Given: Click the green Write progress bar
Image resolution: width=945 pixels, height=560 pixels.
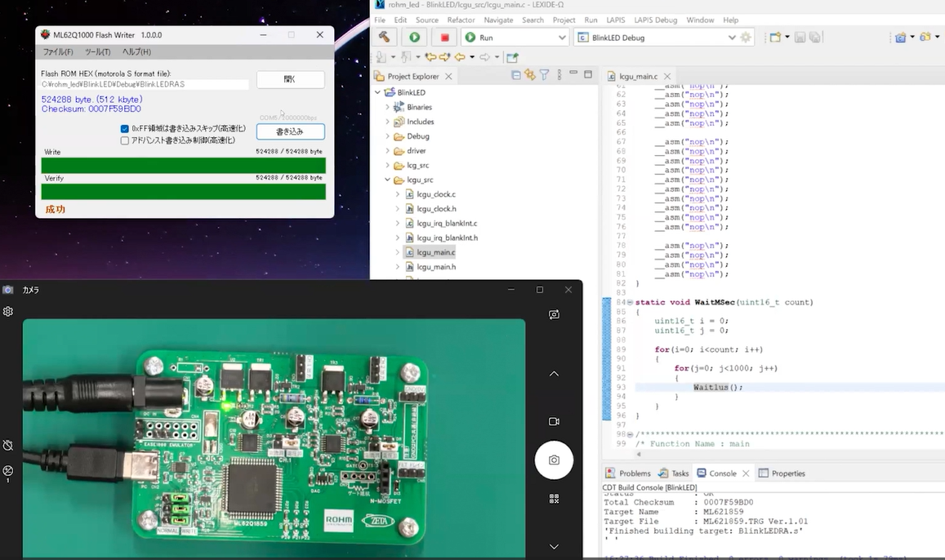Looking at the screenshot, I should tap(183, 166).
